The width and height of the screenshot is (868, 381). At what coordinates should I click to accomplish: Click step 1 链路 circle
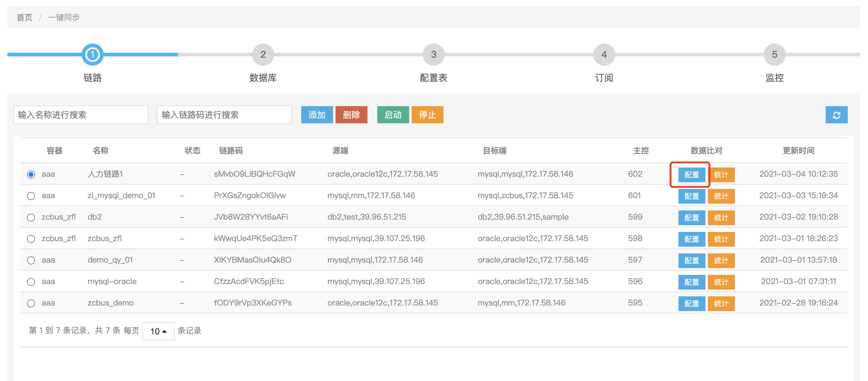92,55
